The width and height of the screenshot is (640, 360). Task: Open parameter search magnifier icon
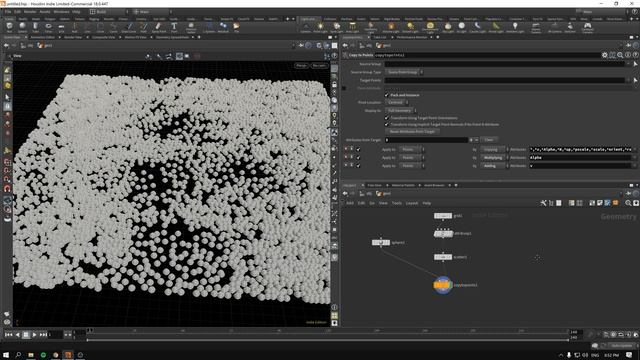620,55
